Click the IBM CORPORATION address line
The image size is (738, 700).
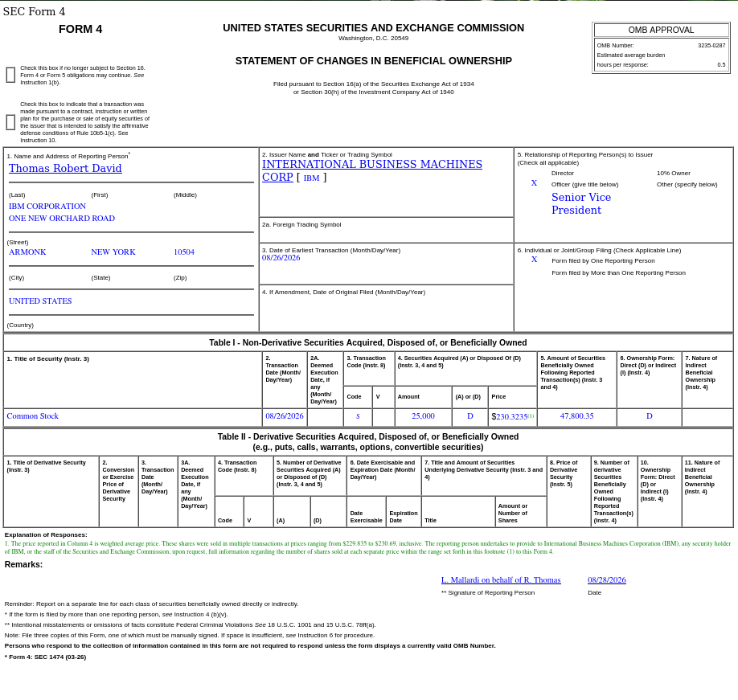pos(47,207)
